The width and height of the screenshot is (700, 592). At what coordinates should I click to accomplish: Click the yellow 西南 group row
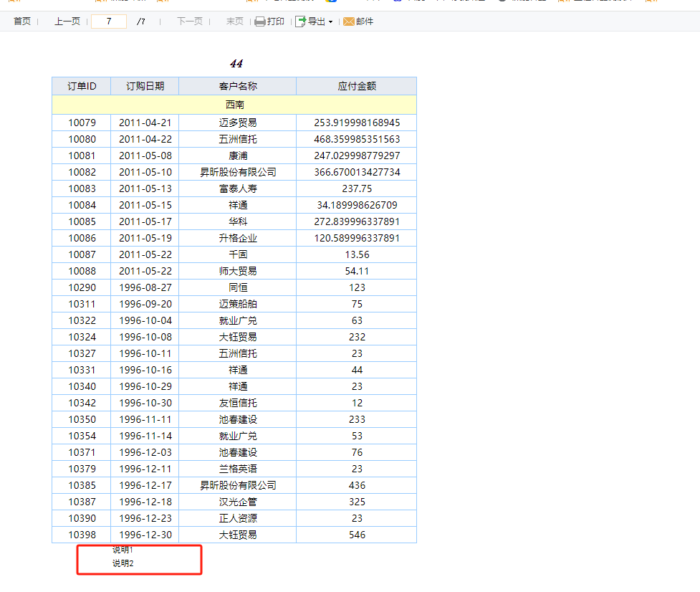click(x=234, y=105)
